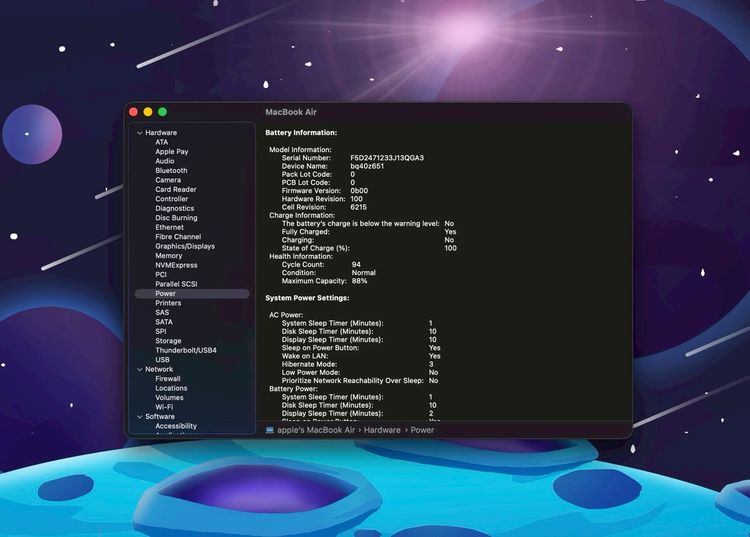This screenshot has width=750, height=537.
Task: Collapse the Network section disclosure arrow
Action: coord(140,369)
